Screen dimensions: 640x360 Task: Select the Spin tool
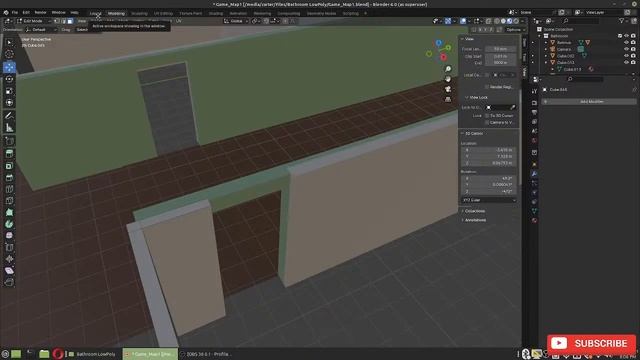9,224
